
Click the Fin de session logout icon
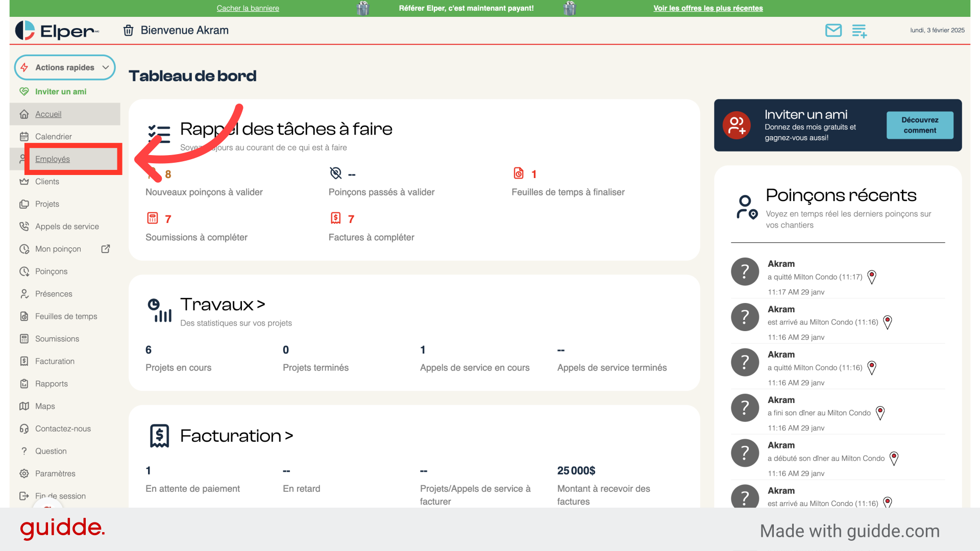(x=24, y=496)
